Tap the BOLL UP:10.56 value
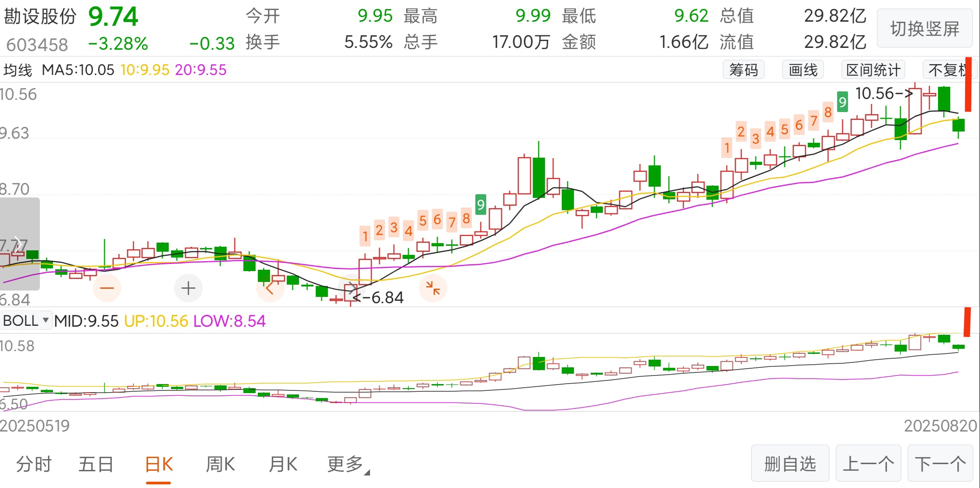 tap(156, 321)
